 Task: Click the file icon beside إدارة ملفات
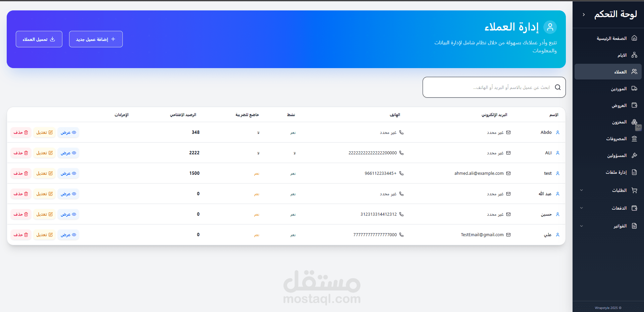coord(634,172)
